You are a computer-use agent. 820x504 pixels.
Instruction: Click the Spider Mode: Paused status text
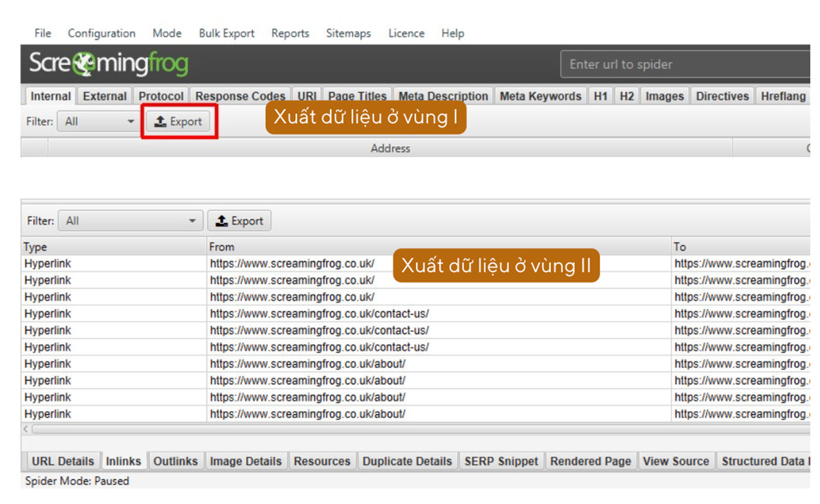77,481
